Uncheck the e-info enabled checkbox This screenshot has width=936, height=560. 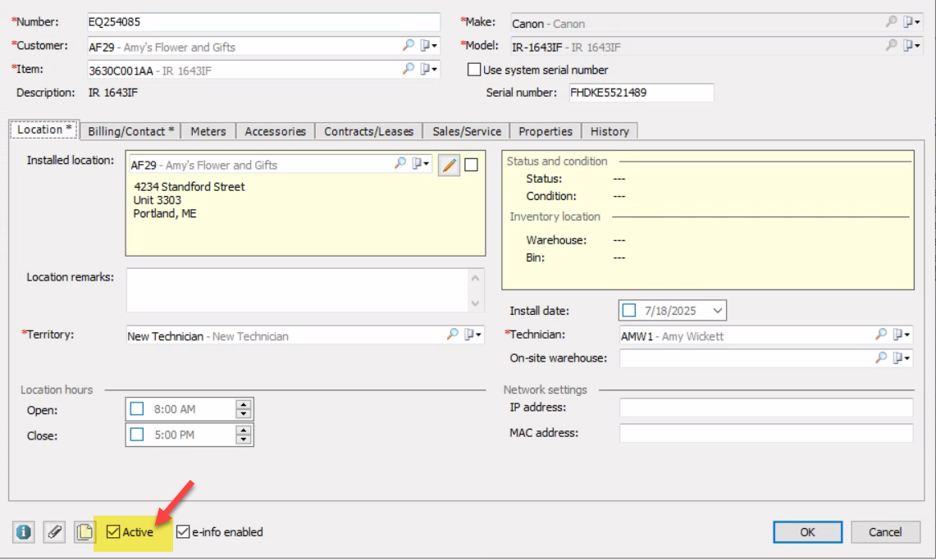click(183, 532)
